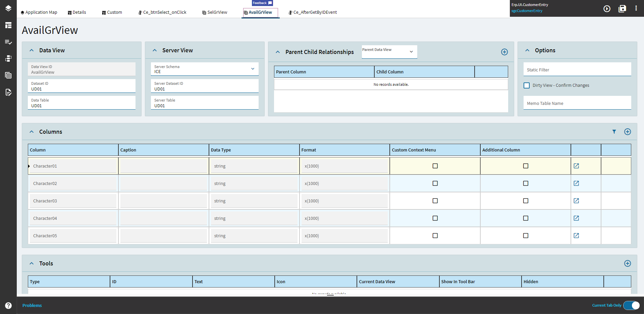Image resolution: width=644 pixels, height=314 pixels.
Task: Add a Parent Child Relationship with plus icon
Action: coord(504,52)
